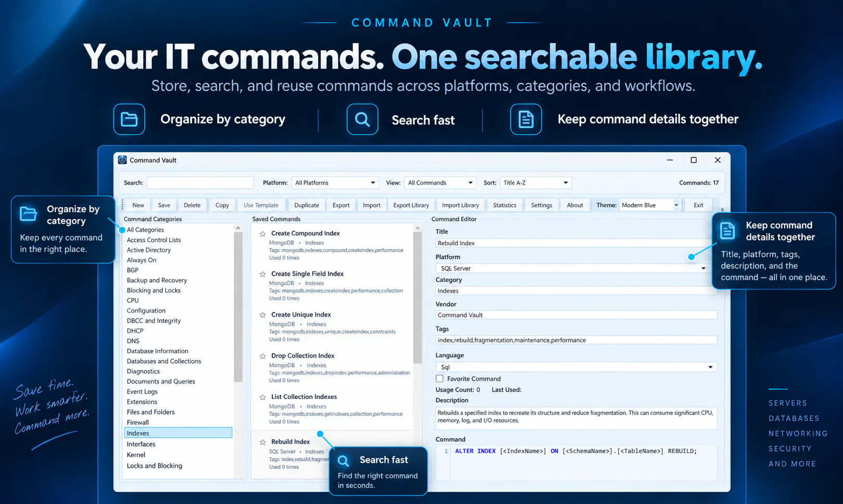
Task: Select Databases and Collections category
Action: pos(164,361)
